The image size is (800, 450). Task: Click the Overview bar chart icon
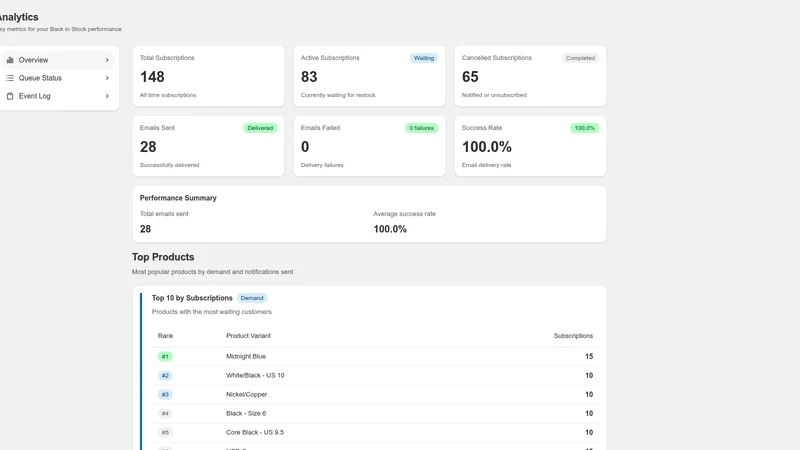[10, 60]
